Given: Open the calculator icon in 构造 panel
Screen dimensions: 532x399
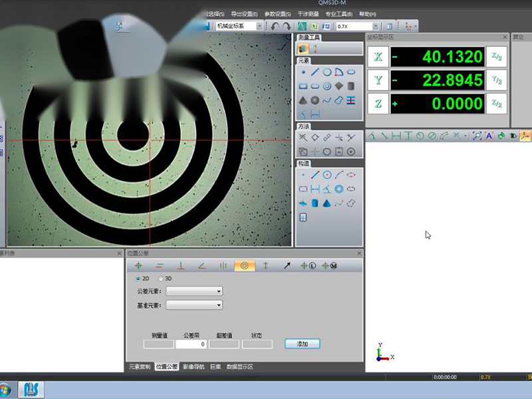Looking at the screenshot, I should pos(303,217).
